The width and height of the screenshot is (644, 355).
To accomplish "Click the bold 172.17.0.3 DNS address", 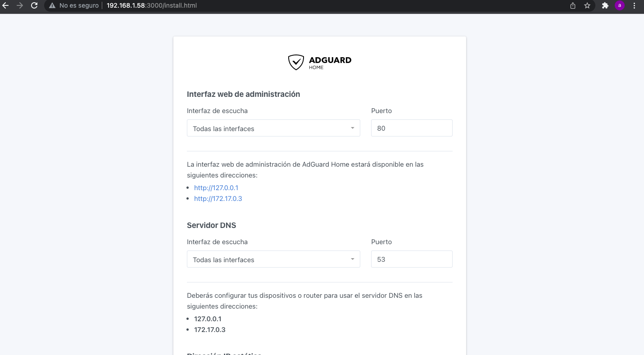I will click(x=210, y=330).
